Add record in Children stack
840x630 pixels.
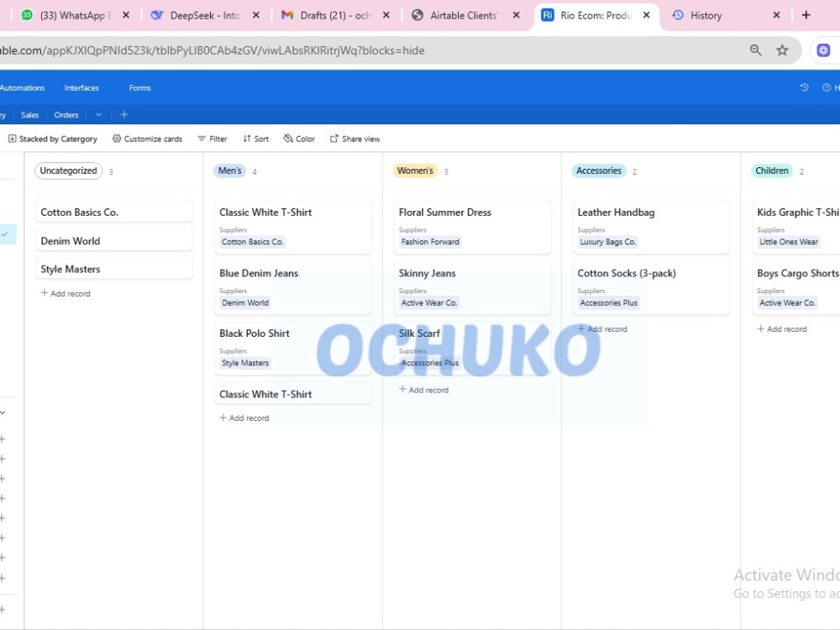(781, 329)
